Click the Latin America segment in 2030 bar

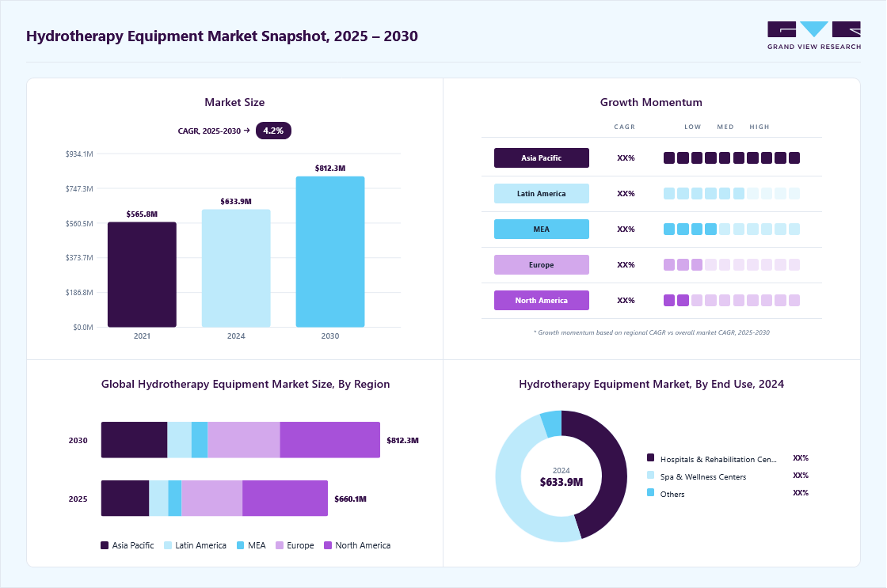(x=179, y=440)
